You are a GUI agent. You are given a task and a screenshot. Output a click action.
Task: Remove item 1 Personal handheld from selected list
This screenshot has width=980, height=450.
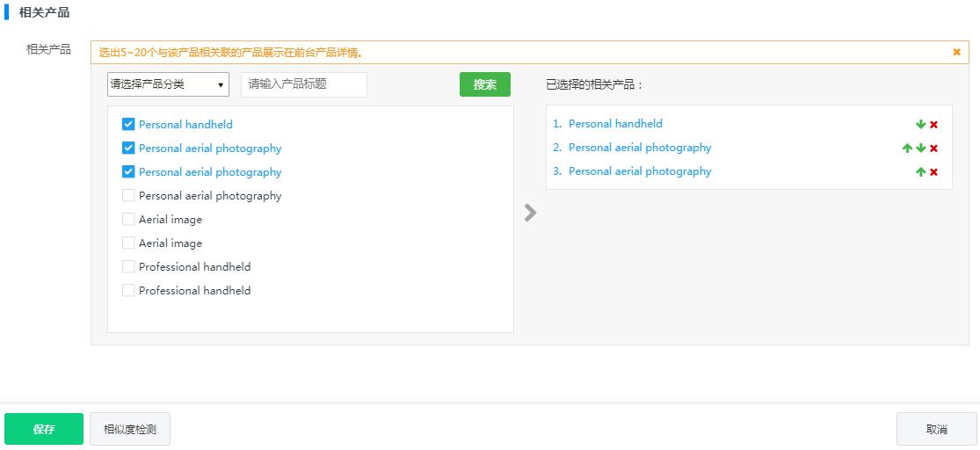933,125
